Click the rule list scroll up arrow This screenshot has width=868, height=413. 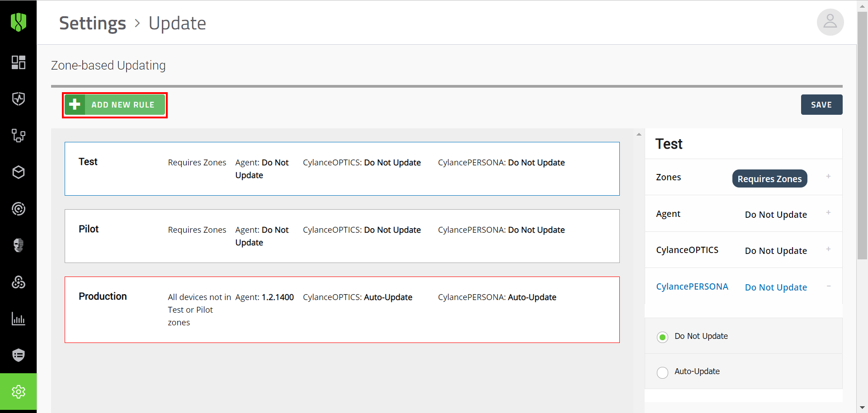[x=639, y=134]
